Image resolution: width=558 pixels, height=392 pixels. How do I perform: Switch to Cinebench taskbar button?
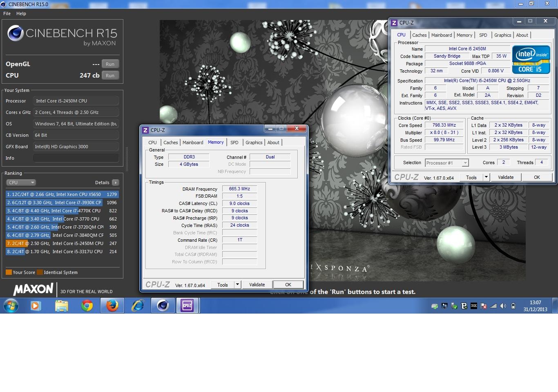[x=163, y=305]
